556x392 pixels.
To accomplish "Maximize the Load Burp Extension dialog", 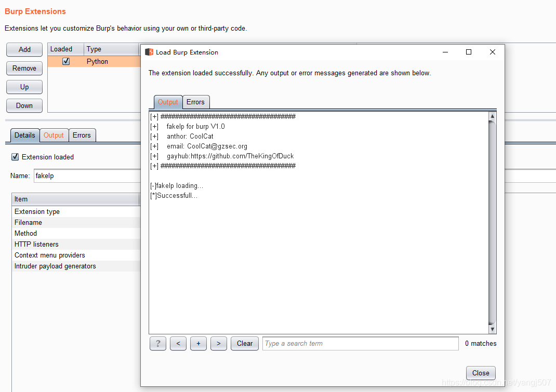I will tap(468, 52).
